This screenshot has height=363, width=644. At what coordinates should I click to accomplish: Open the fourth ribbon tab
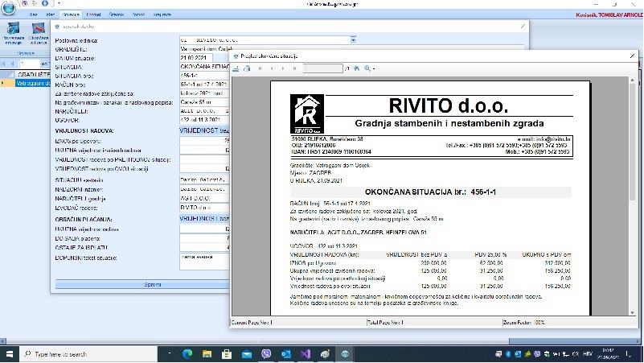click(93, 14)
